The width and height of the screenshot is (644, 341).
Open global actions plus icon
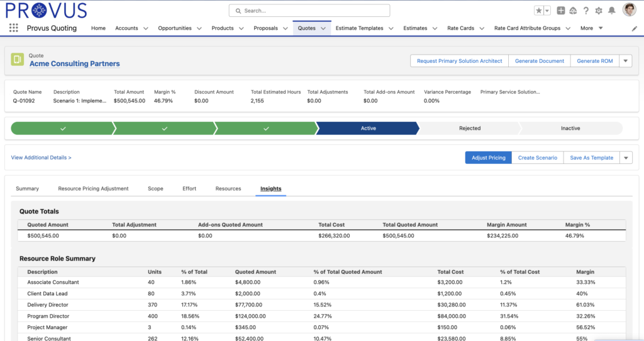561,11
